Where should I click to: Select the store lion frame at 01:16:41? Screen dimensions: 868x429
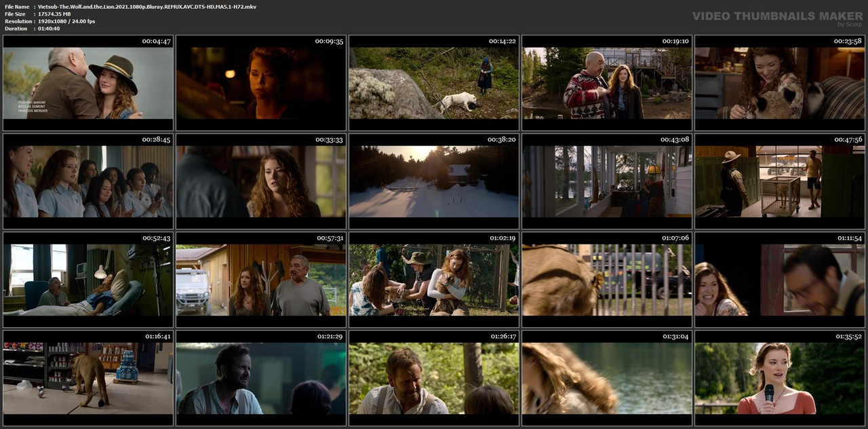(x=88, y=378)
